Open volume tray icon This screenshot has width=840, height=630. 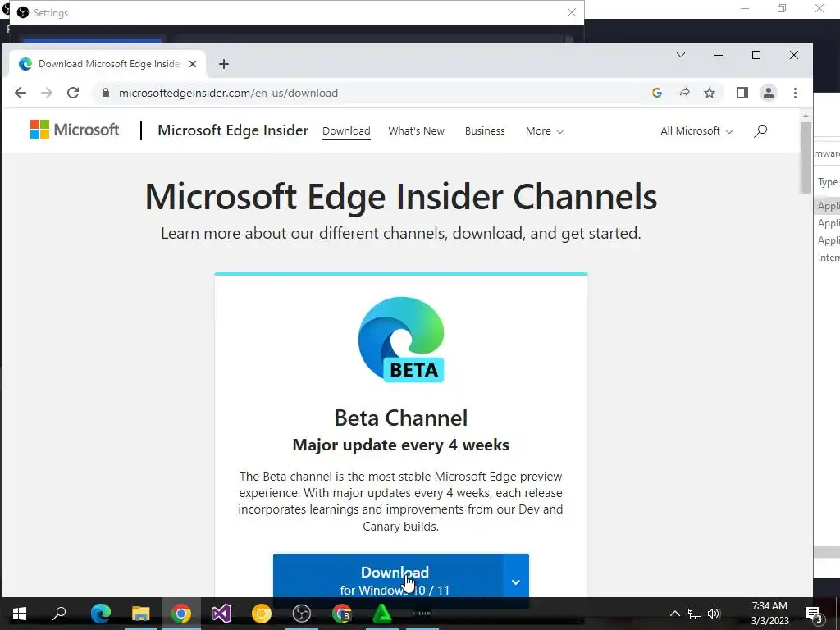coord(714,614)
